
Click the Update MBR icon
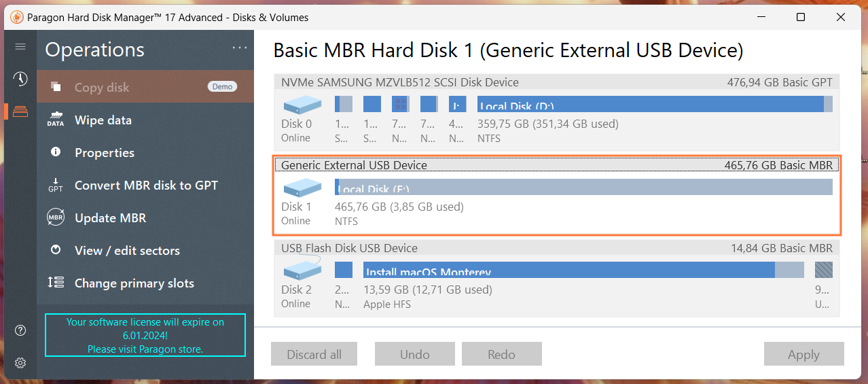click(56, 218)
